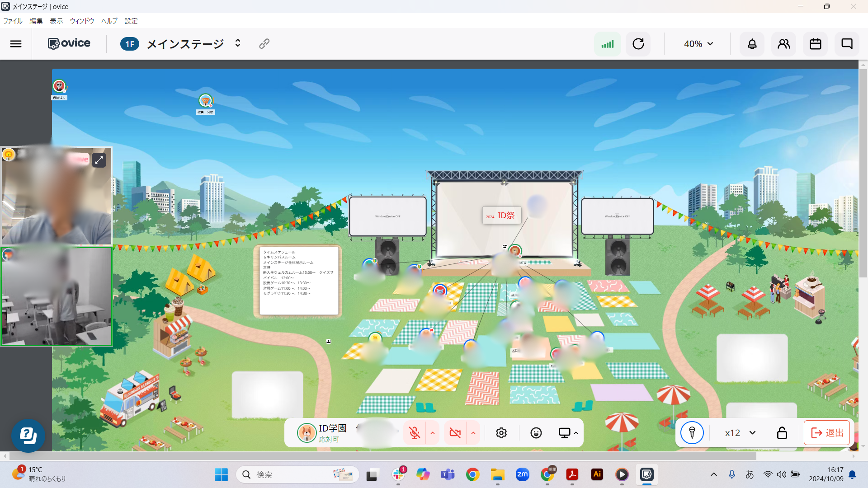Open the emoji reactions smiley
This screenshot has height=488, width=868.
(536, 433)
